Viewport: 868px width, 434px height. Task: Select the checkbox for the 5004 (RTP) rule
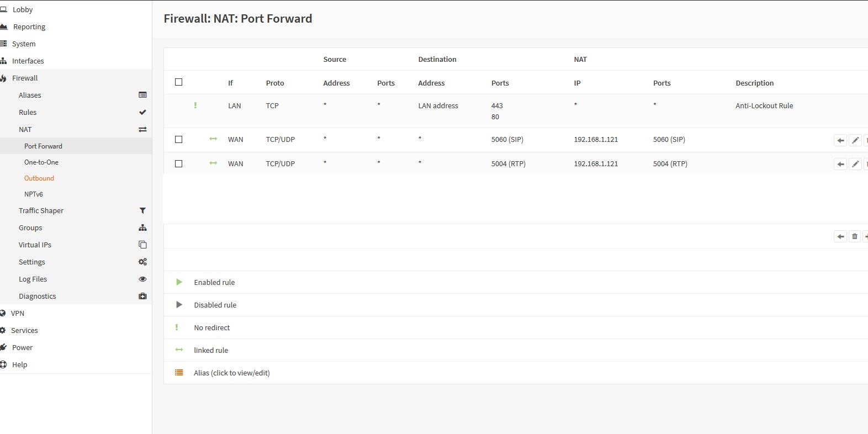pos(178,164)
